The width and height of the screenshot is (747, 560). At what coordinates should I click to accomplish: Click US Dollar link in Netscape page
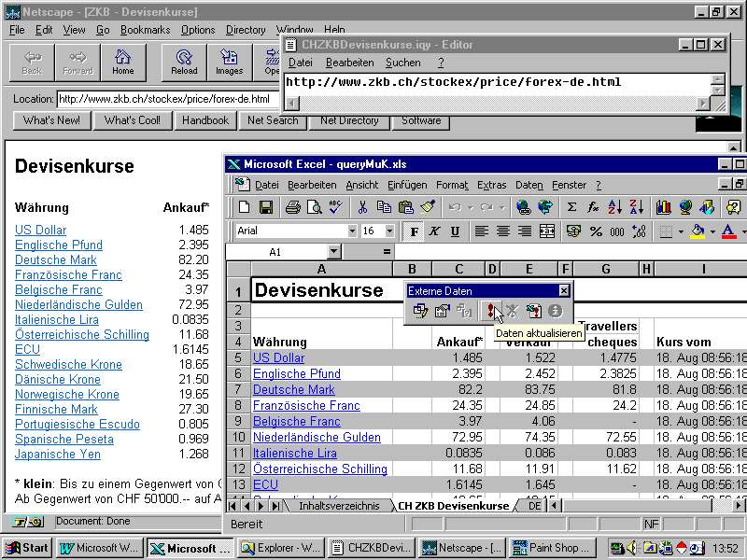40,230
